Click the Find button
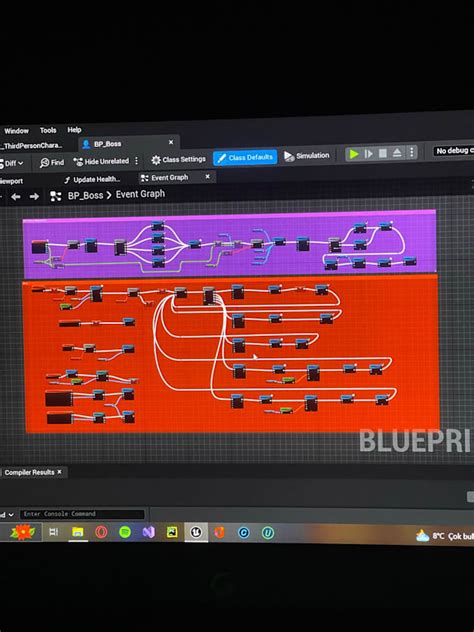This screenshot has height=632, width=474. [52, 162]
